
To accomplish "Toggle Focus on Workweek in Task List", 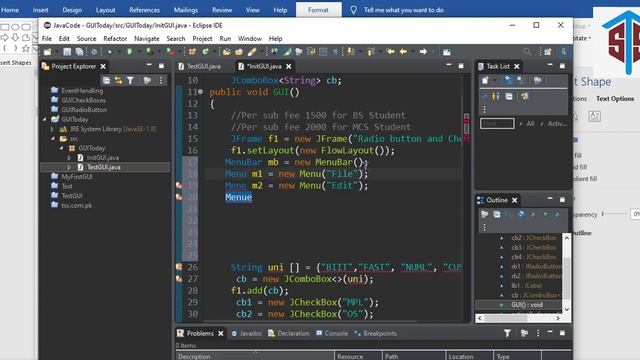I will point(538,80).
